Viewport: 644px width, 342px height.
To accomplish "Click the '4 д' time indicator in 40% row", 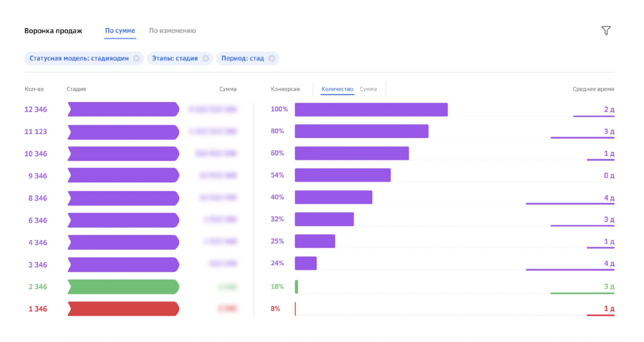I will (609, 198).
